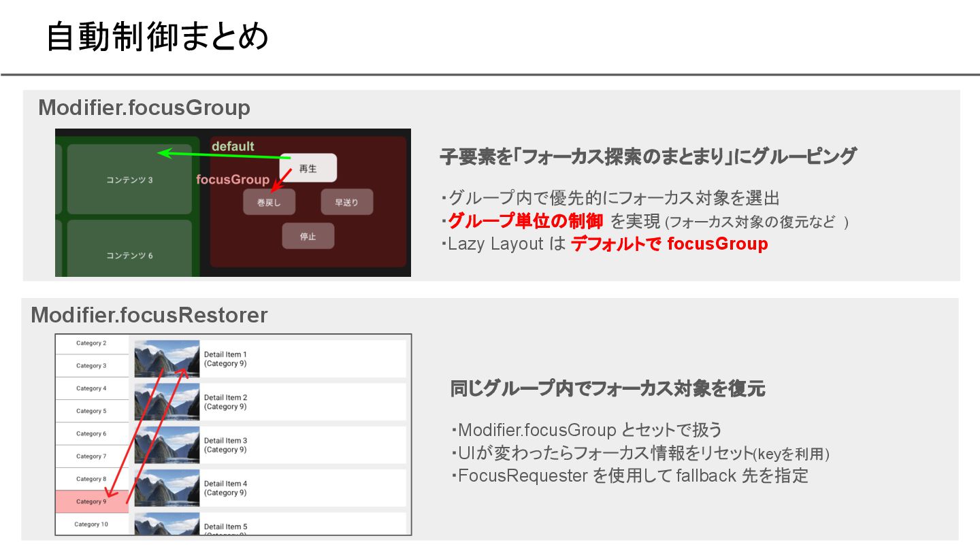
Task: Click the Detail Item 3 text label
Action: (225, 445)
